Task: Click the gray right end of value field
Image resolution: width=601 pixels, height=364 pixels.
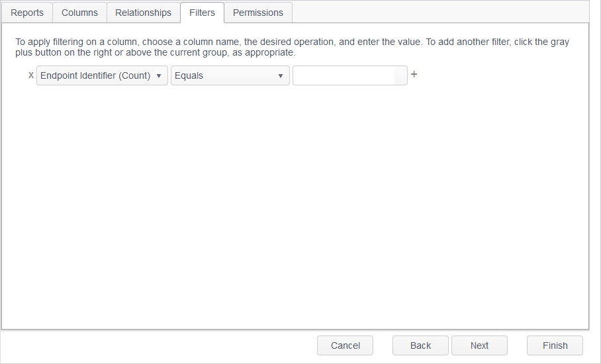Action: coord(400,75)
